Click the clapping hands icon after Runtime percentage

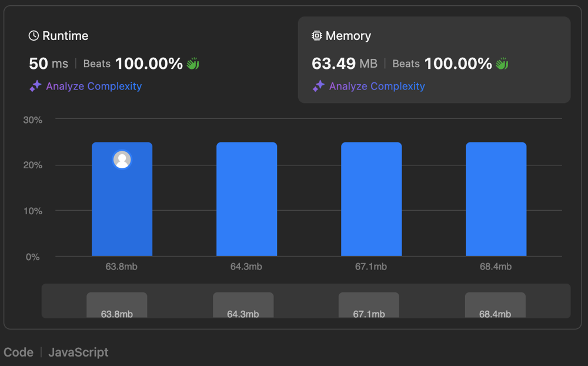[x=193, y=64]
